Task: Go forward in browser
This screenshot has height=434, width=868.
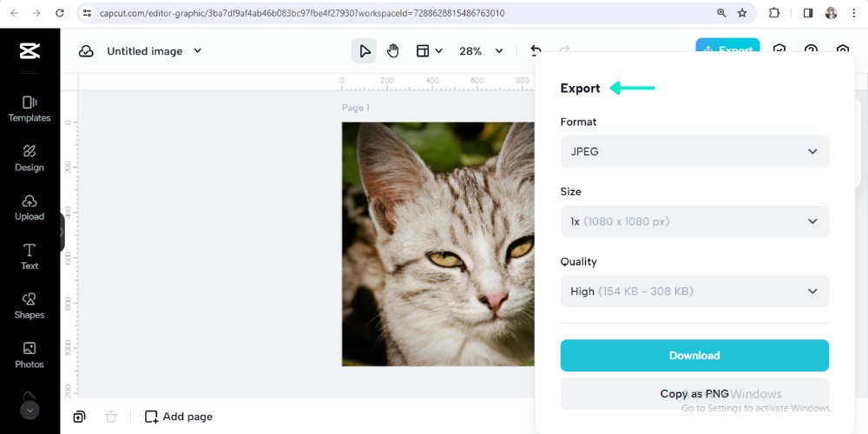Action: click(36, 13)
